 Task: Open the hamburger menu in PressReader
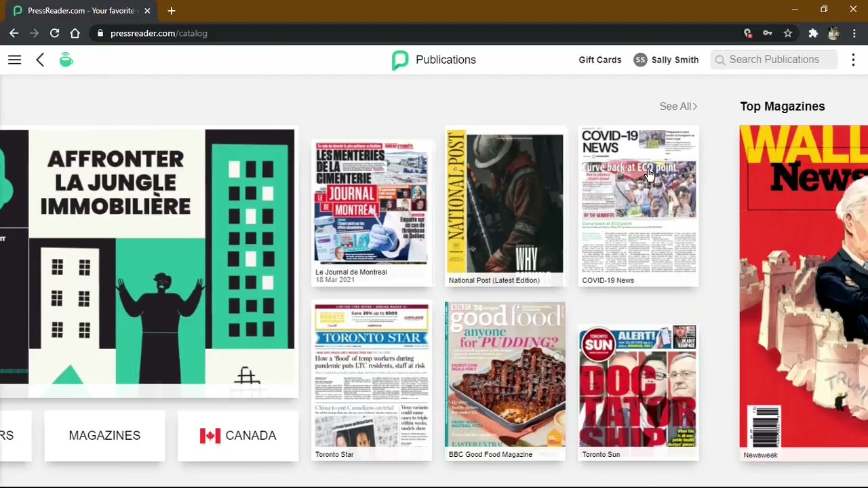point(14,60)
